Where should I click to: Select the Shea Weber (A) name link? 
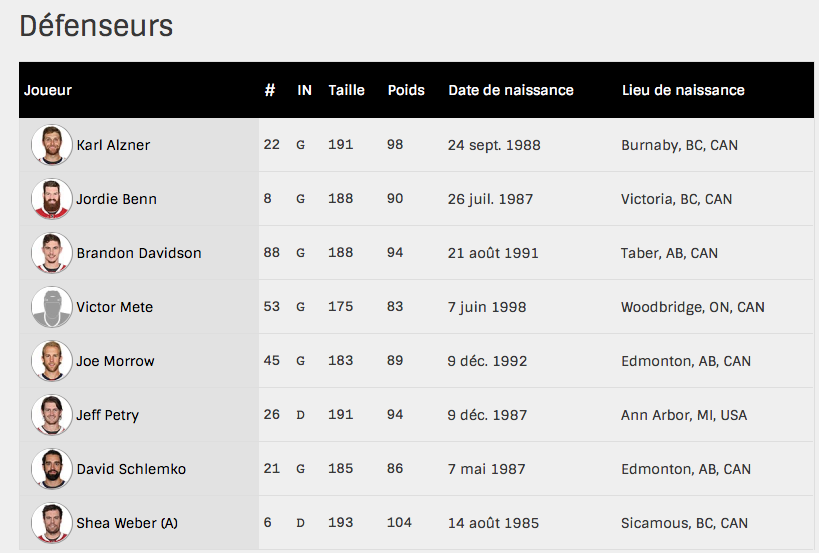[127, 523]
